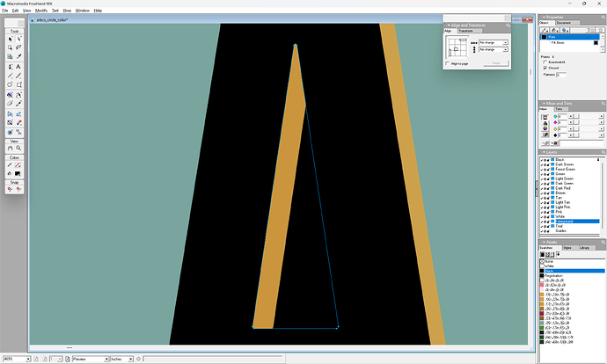
Task: Check the Even/odd fill option
Action: tap(545, 62)
